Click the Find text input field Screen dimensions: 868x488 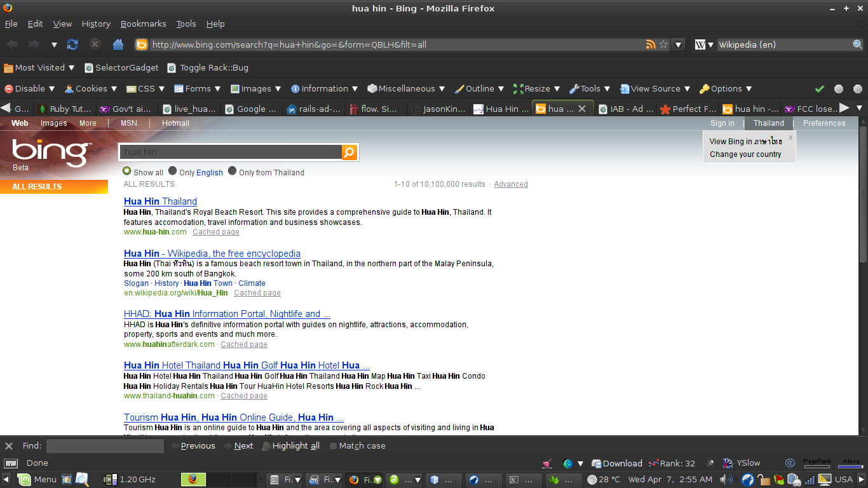tap(105, 446)
